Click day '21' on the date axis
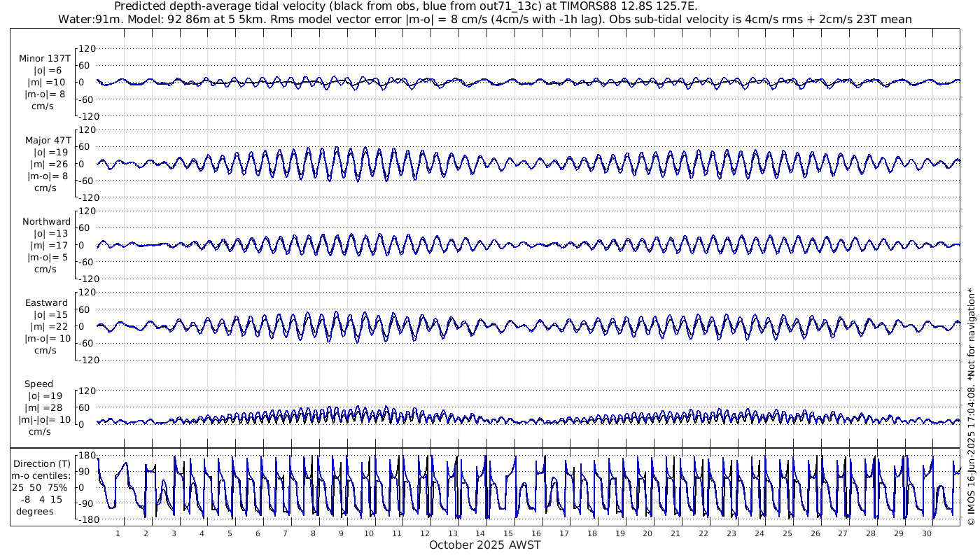The width and height of the screenshot is (980, 560). (x=675, y=533)
